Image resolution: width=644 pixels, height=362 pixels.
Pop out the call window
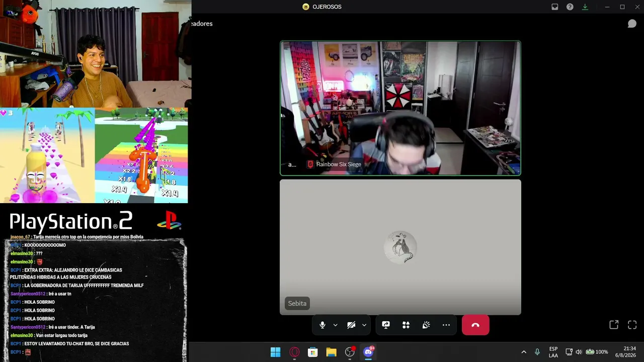coord(614,325)
